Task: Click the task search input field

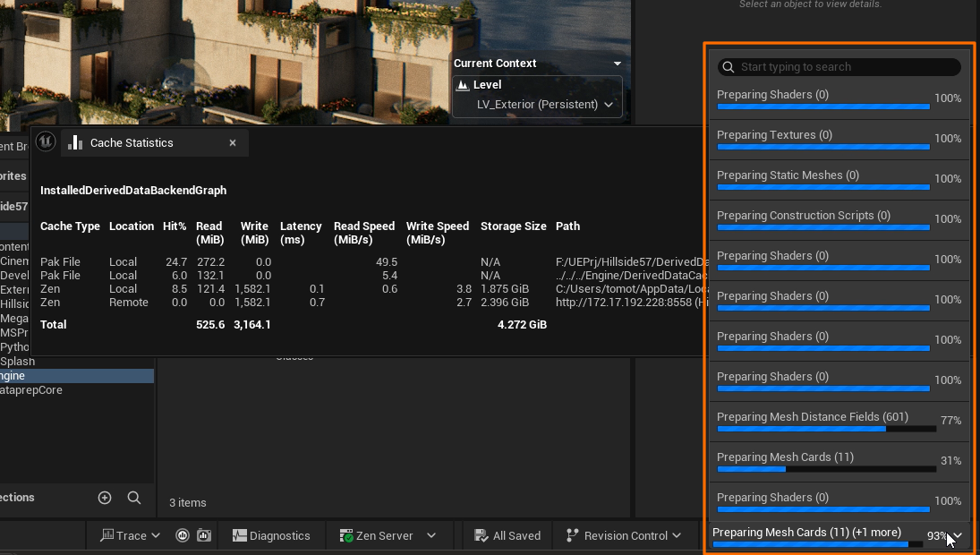Action: click(x=846, y=67)
